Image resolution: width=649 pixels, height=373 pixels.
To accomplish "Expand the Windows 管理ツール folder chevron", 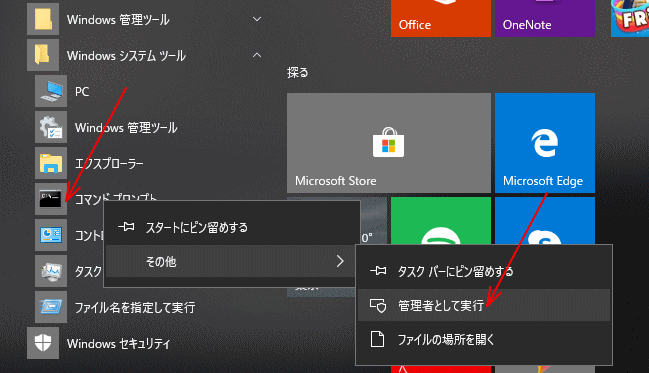I will [x=257, y=19].
